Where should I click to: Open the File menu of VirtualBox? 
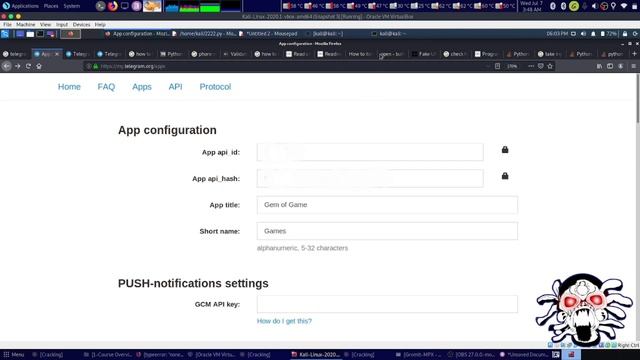click(x=7, y=24)
